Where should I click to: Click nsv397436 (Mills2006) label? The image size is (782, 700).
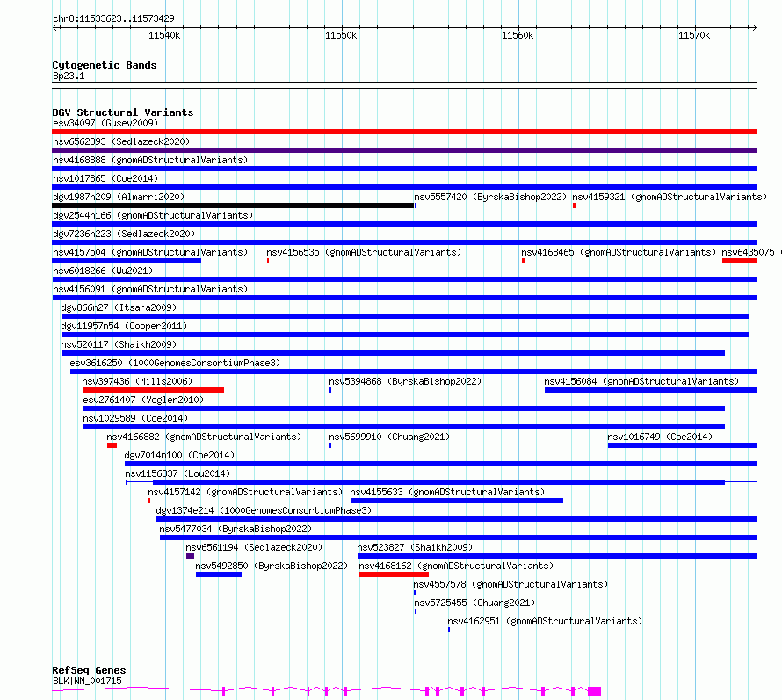(x=137, y=381)
